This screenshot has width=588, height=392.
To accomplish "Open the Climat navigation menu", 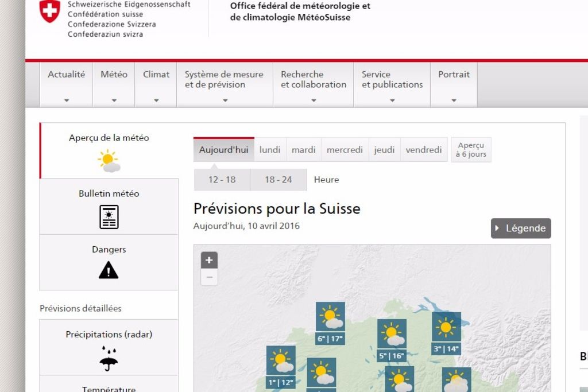I will pyautogui.click(x=155, y=74).
